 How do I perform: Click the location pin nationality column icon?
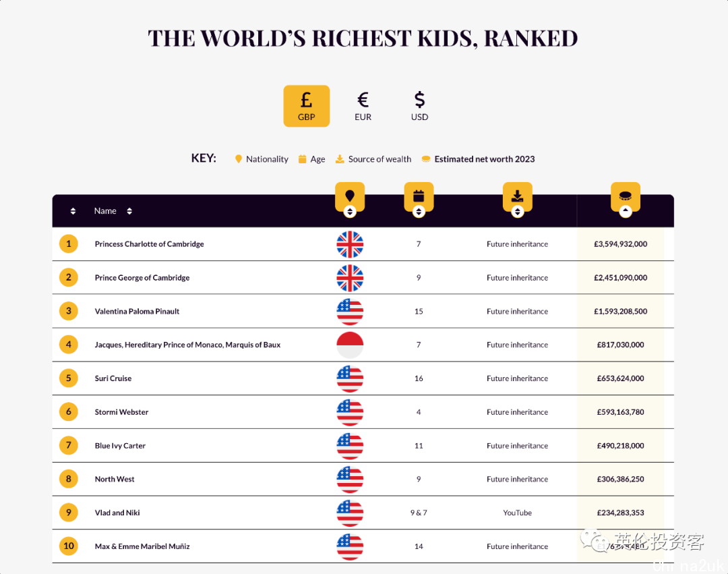349,196
